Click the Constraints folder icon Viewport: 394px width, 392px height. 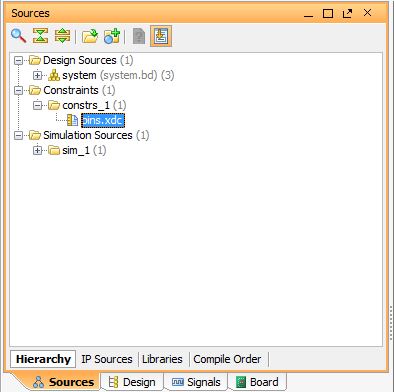[35, 90]
